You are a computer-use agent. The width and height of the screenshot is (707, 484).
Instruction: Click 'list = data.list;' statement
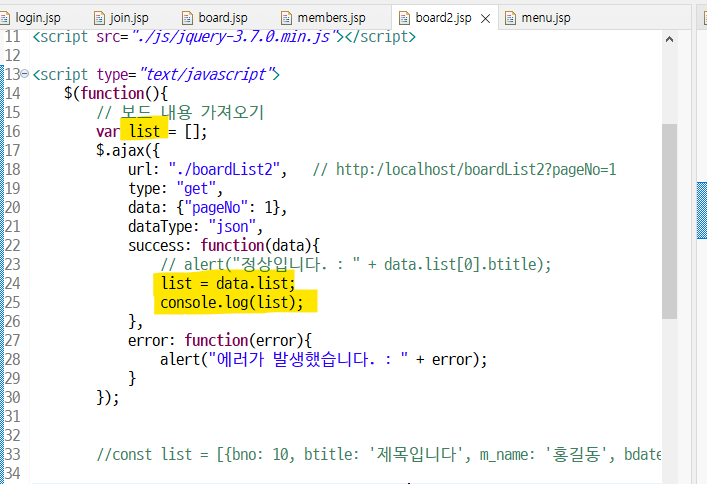228,283
